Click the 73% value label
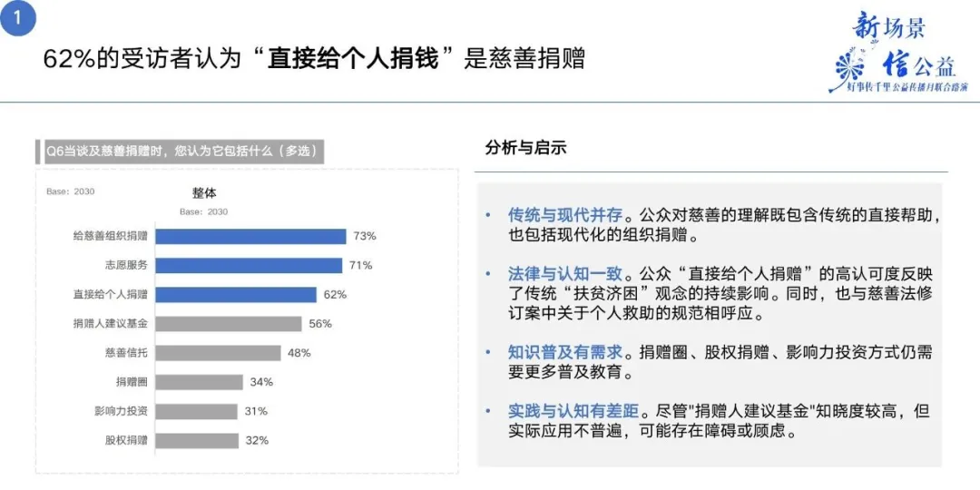Image resolution: width=980 pixels, height=490 pixels. pos(365,236)
